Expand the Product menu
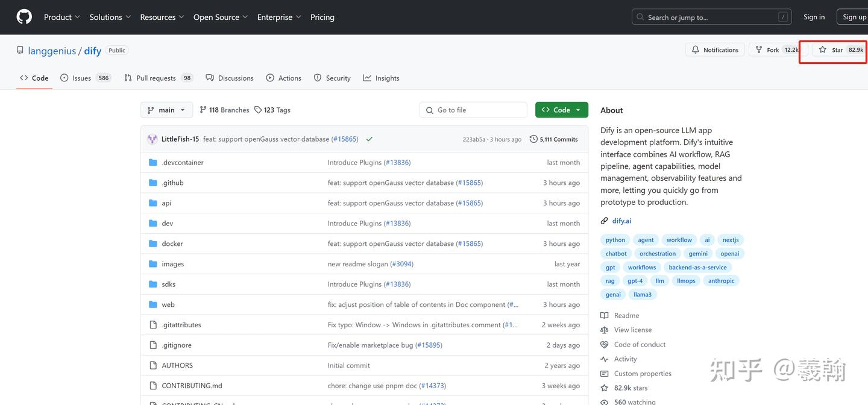Viewport: 868px width, 405px height. 61,17
